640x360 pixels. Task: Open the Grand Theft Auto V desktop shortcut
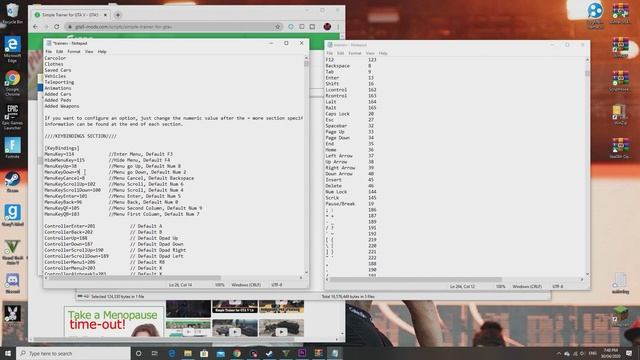coord(12,251)
